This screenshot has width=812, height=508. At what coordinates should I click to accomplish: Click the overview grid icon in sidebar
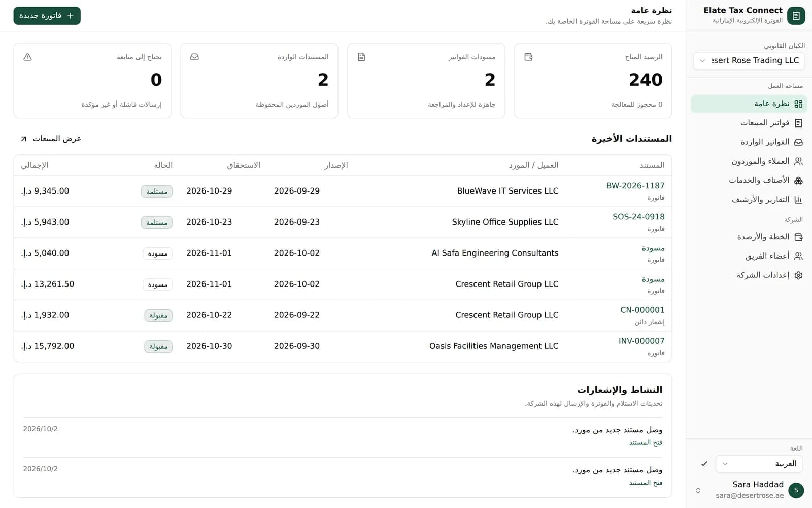798,104
